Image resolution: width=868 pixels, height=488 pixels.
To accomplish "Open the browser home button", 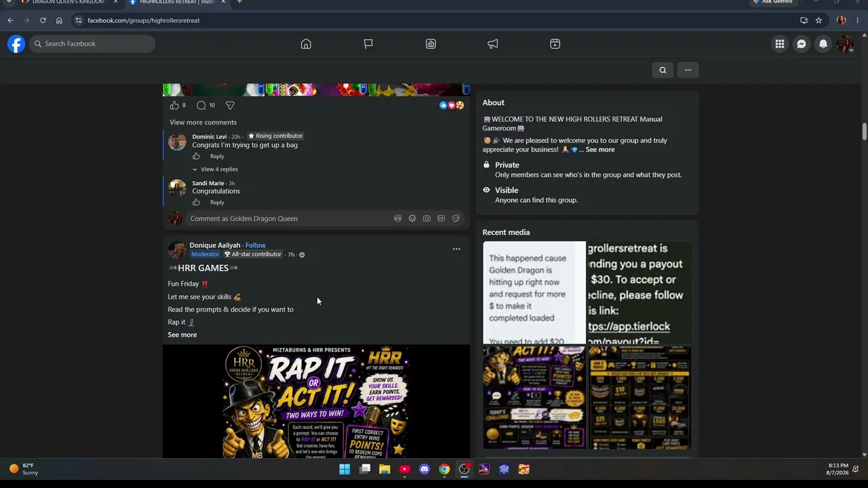I will coord(59,20).
